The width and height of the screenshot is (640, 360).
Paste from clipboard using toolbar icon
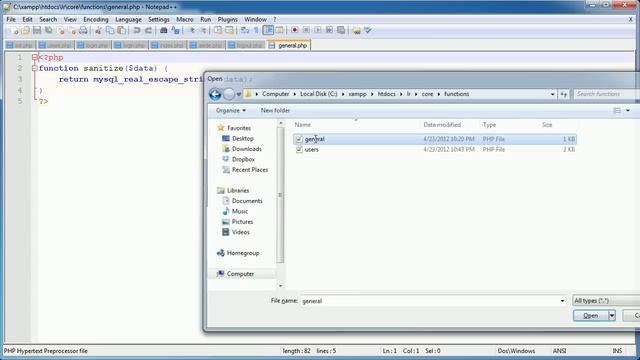[x=121, y=30]
